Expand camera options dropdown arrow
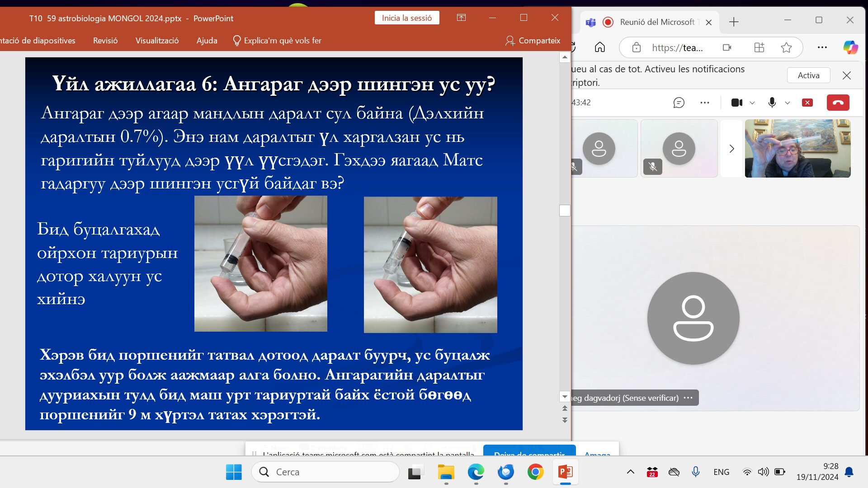The height and width of the screenshot is (488, 868). [x=752, y=103]
